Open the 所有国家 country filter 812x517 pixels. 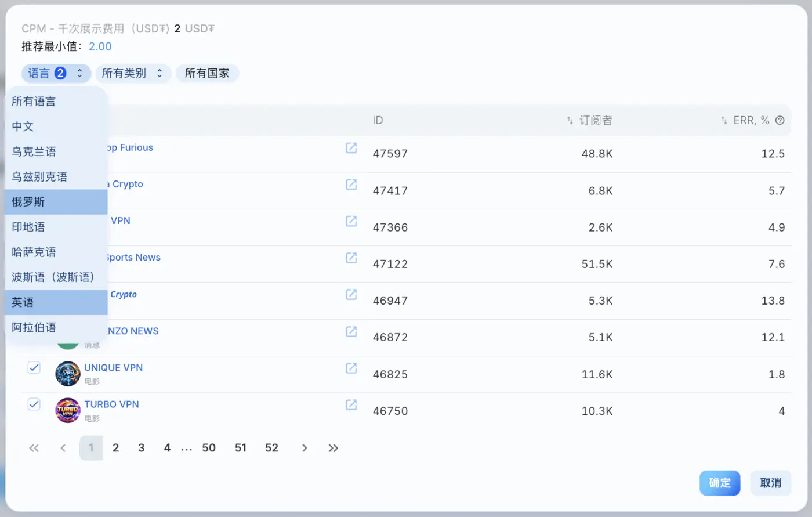point(207,73)
